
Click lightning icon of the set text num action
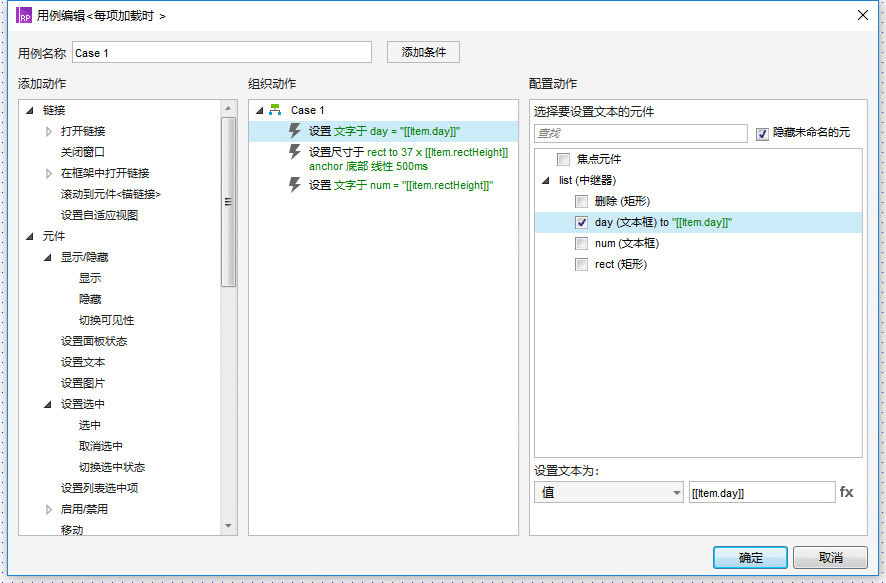[294, 185]
